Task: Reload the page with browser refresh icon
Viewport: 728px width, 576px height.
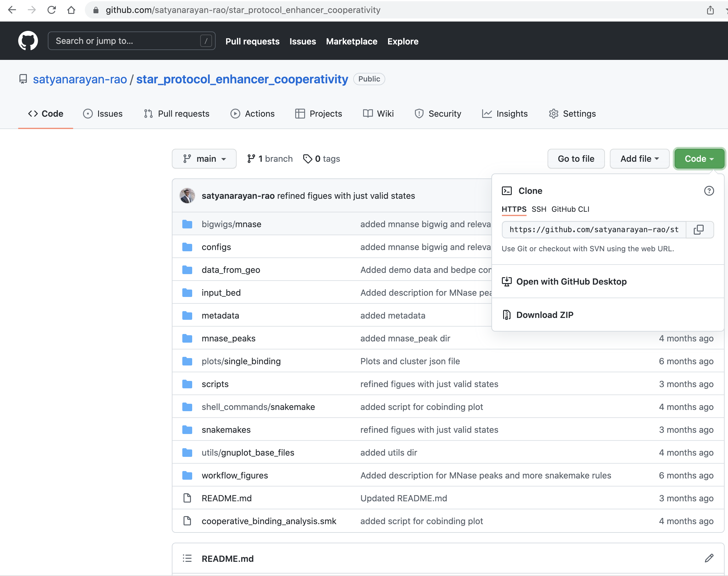Action: [x=52, y=10]
